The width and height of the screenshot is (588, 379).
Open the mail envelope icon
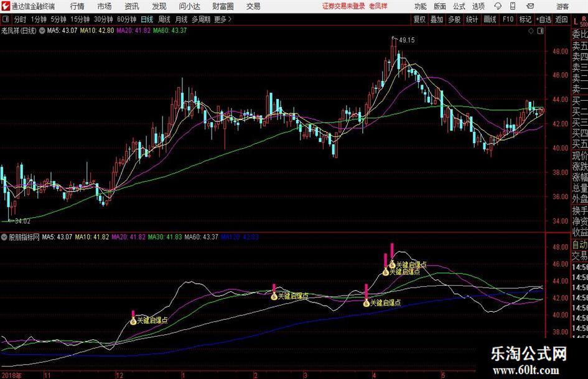[530, 6]
